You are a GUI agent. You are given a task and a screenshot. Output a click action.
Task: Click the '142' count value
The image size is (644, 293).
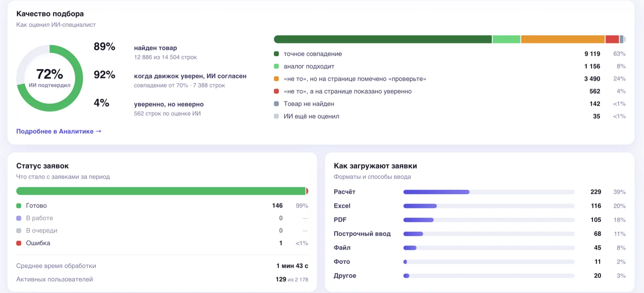click(x=595, y=104)
